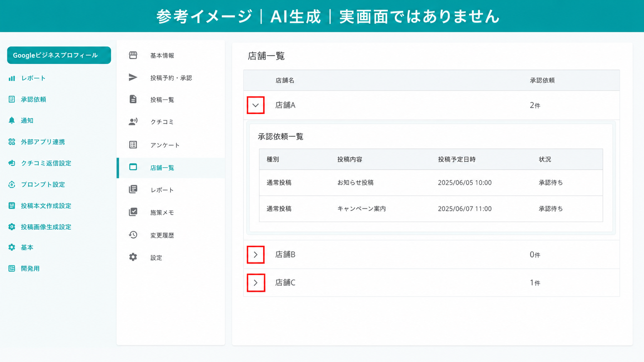Click the bar chart icon beside レポート
This screenshot has height=362, width=644.
point(12,78)
